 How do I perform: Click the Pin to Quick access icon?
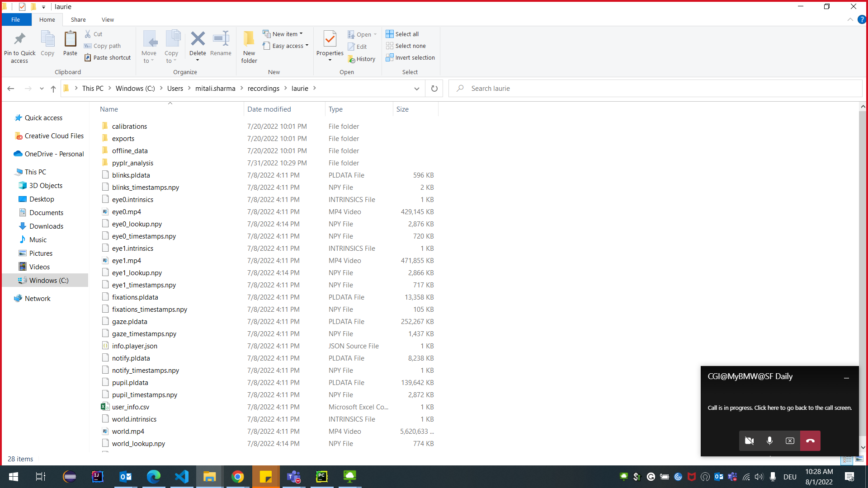[19, 39]
